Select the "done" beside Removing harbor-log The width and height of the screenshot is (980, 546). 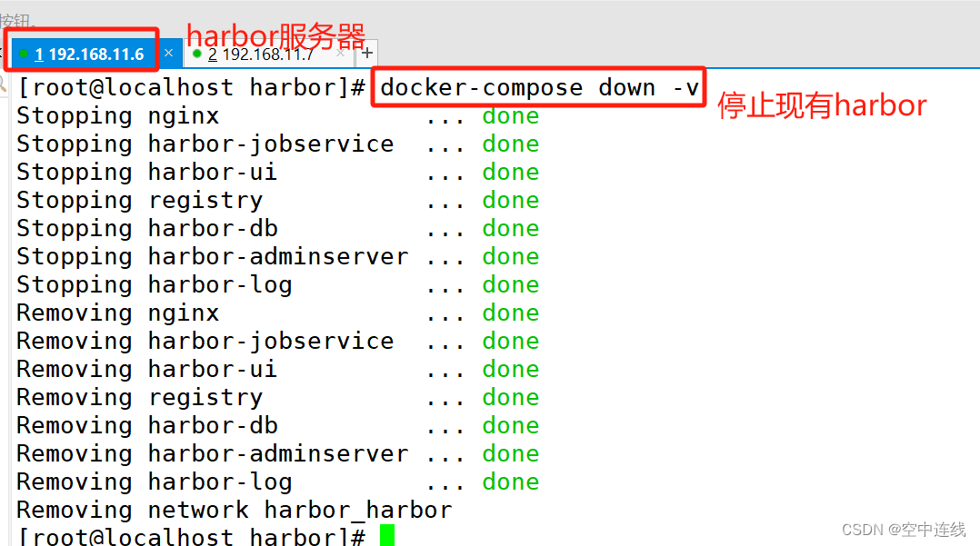tap(510, 481)
